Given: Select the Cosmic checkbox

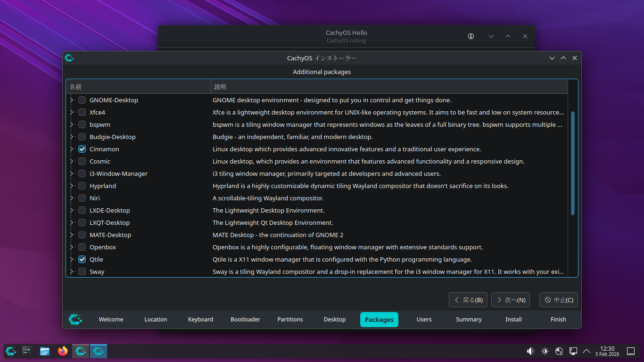Looking at the screenshot, I should (x=82, y=161).
